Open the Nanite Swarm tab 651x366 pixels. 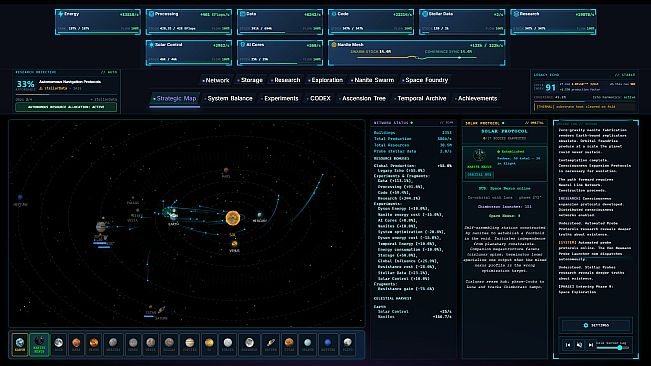[372, 80]
